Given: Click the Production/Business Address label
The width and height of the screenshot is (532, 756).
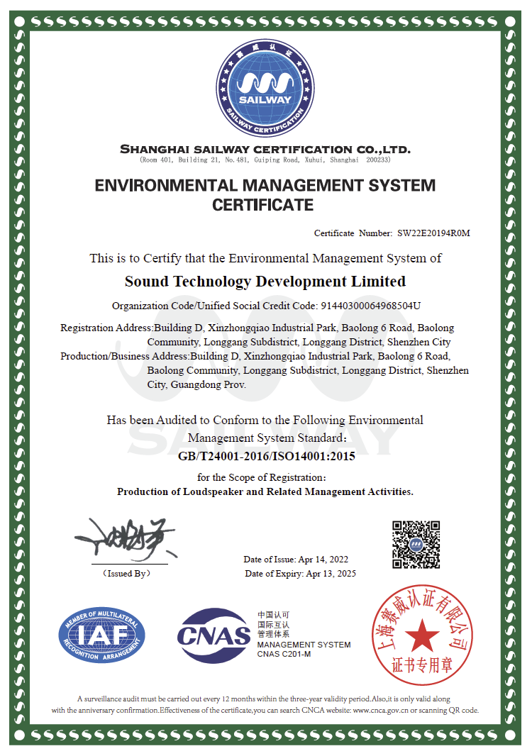Looking at the screenshot, I should [x=125, y=356].
